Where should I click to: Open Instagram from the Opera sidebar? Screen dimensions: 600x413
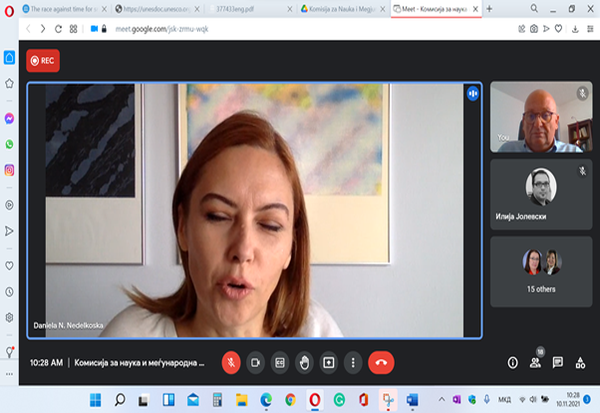click(x=9, y=170)
